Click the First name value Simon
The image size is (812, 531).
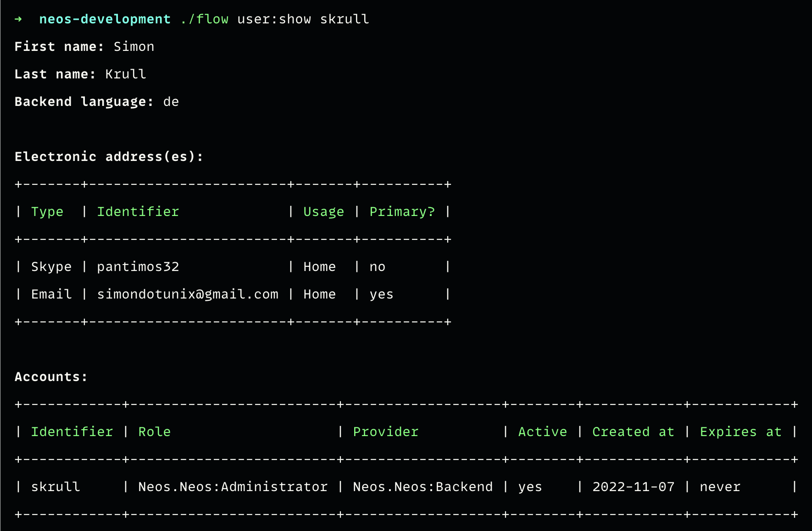(x=133, y=47)
